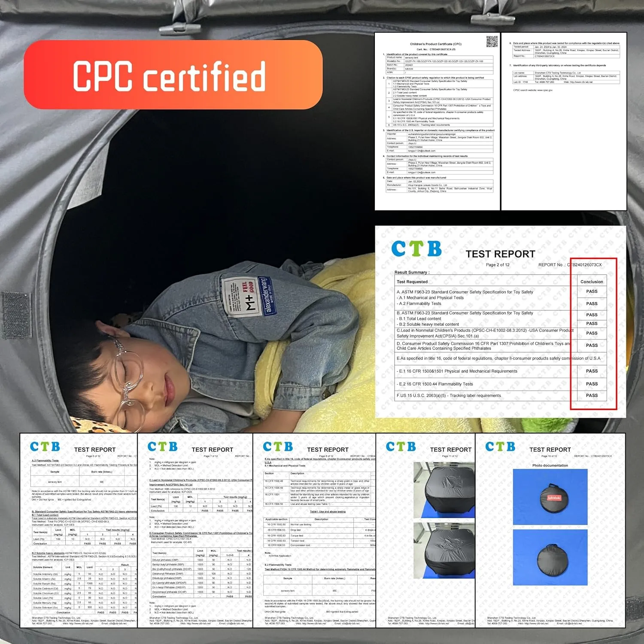
Task: Click the 'Photo documentation' heading
Action: (550, 465)
